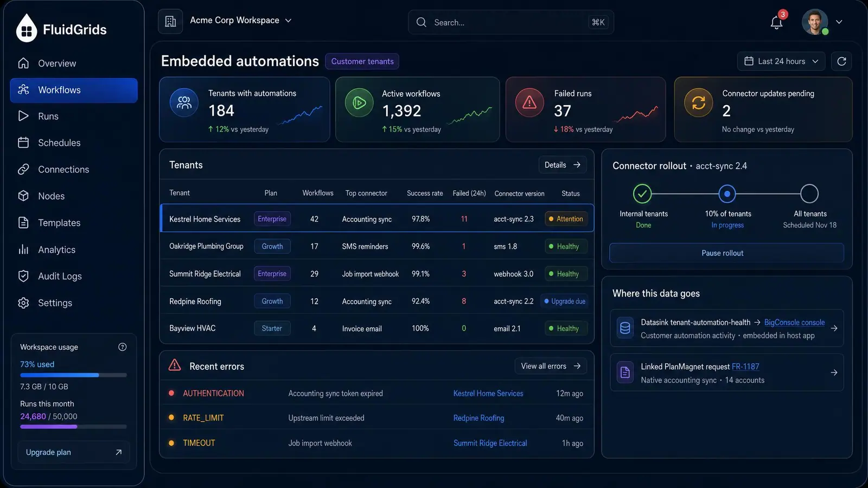Click the Attention status badge
868x488 pixels.
pos(566,219)
